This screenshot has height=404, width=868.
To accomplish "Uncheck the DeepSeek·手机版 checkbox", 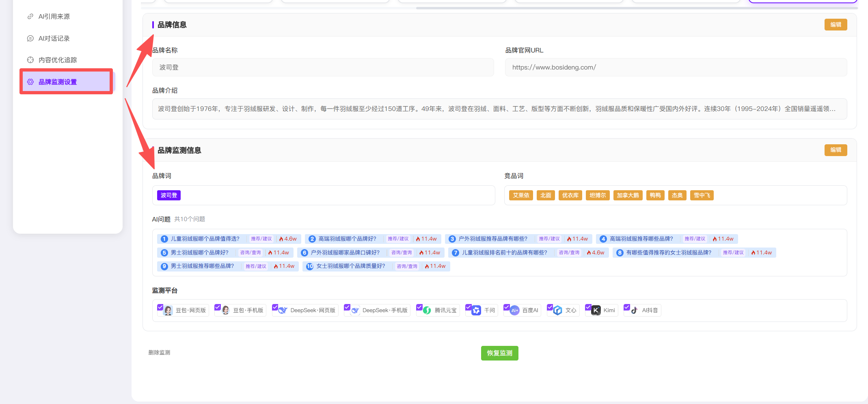I will tap(347, 307).
